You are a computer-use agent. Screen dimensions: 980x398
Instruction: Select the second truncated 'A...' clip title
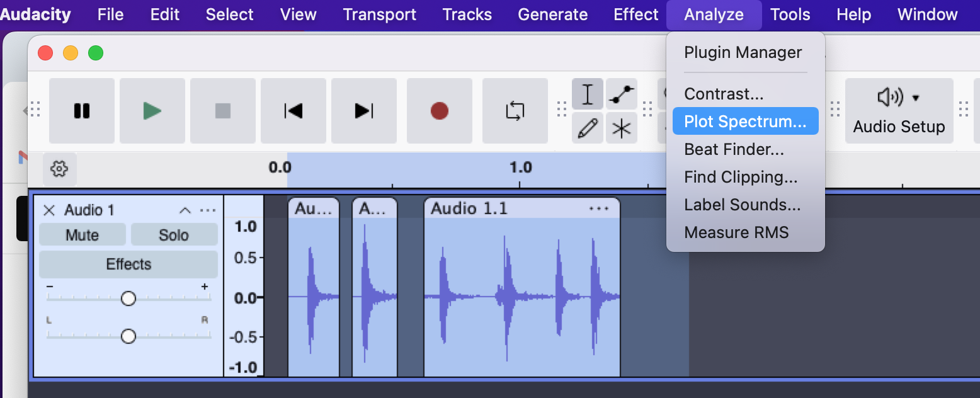point(372,208)
